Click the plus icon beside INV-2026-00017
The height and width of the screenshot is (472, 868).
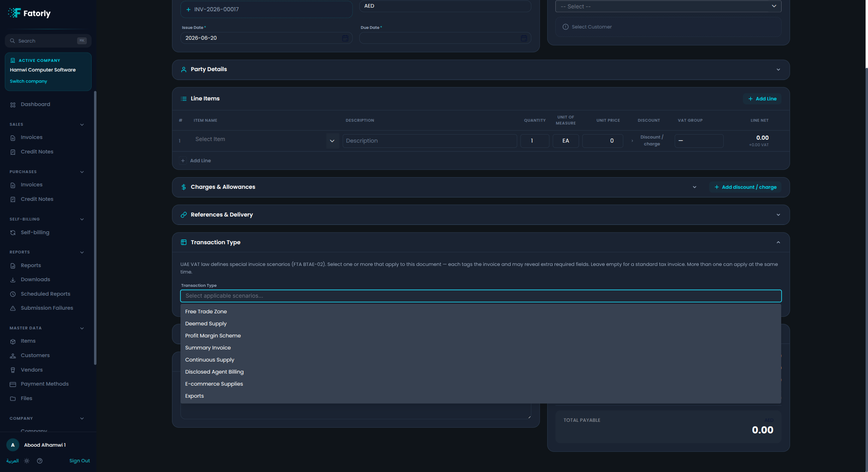point(188,9)
